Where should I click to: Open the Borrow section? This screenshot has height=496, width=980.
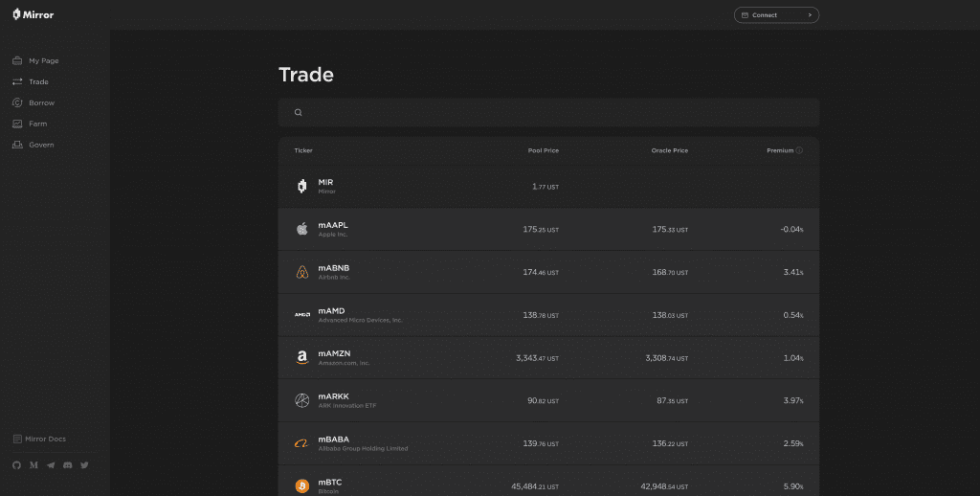point(33,102)
